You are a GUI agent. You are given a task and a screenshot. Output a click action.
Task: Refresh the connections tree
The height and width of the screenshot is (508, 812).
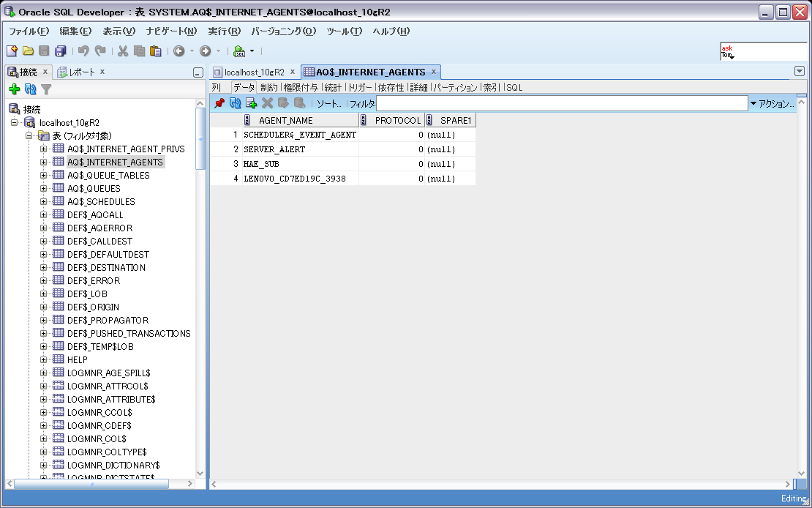click(31, 90)
